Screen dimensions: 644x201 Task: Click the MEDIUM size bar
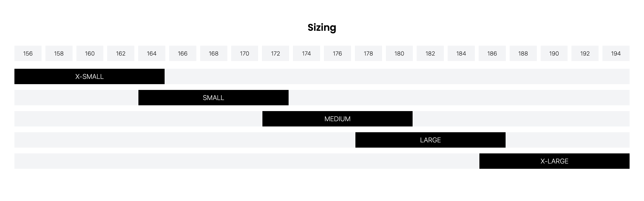pyautogui.click(x=337, y=119)
